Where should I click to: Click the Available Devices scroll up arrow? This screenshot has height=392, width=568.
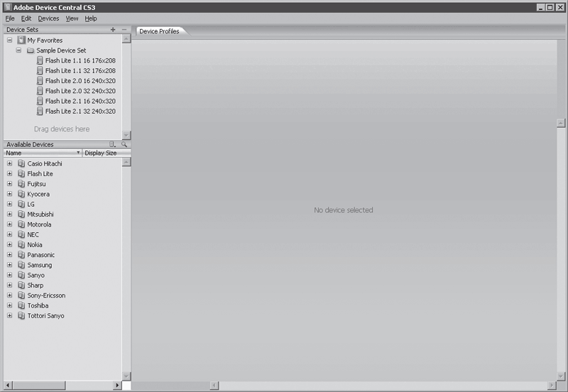point(126,162)
